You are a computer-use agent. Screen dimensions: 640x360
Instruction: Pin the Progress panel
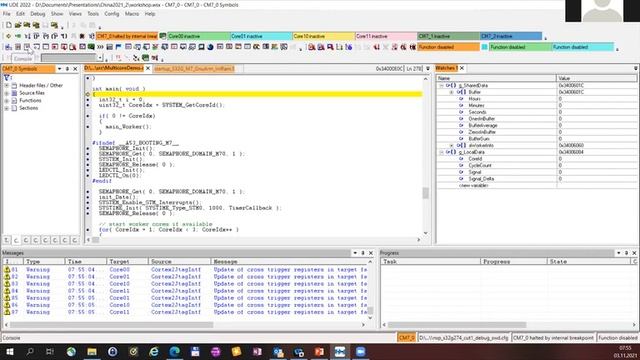[x=626, y=253]
